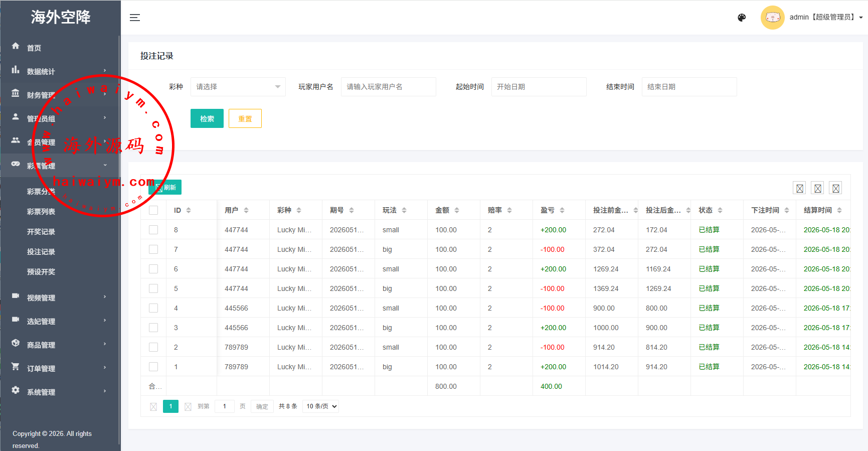868x451 pixels.
Task: Sort the table by 期号 column
Action: click(352, 210)
